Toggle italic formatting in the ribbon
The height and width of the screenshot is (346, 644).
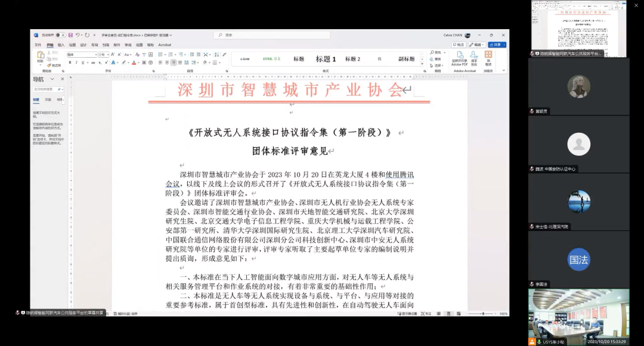pos(76,63)
